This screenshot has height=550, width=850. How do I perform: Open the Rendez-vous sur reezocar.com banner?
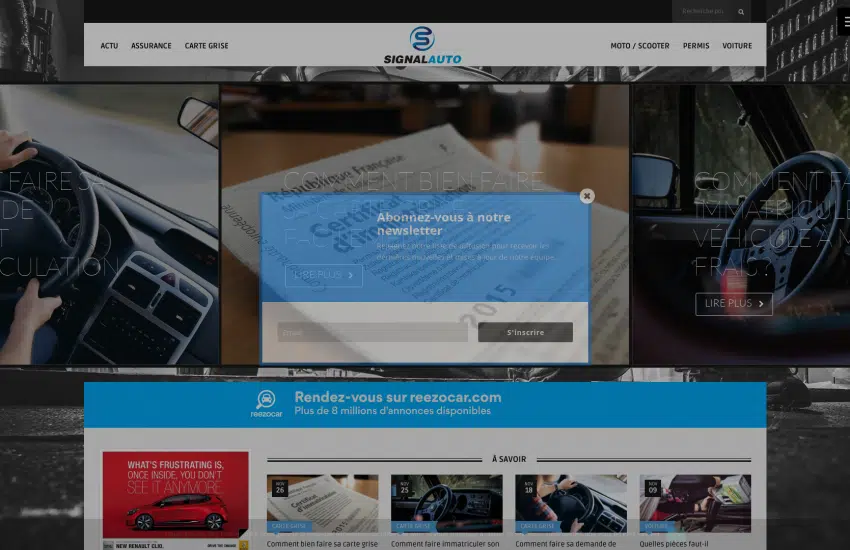click(x=425, y=405)
